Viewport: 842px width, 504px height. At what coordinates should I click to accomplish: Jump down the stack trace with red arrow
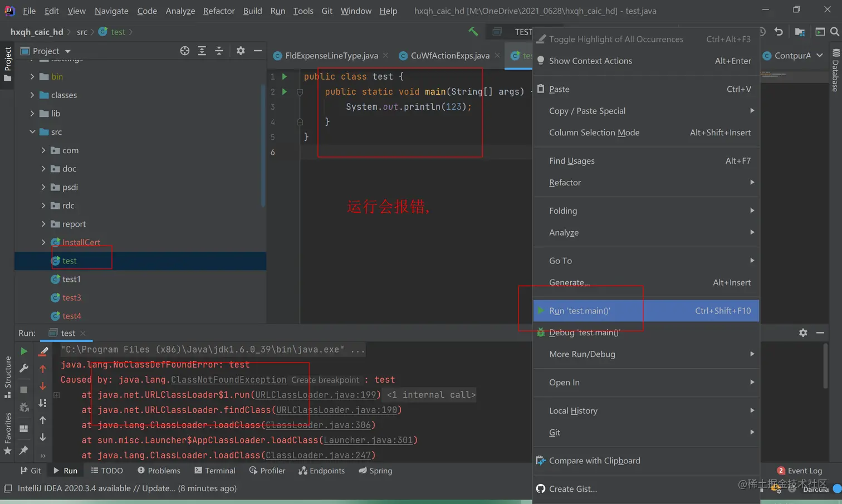43,386
